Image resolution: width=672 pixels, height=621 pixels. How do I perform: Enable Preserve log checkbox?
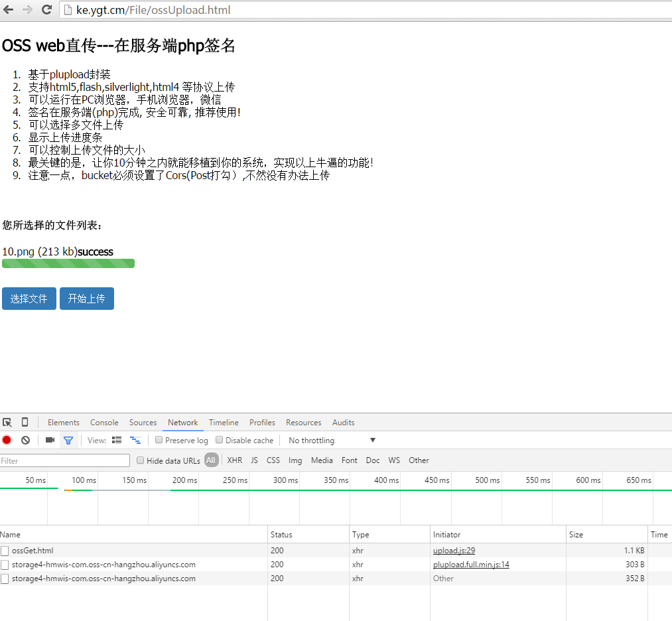159,440
